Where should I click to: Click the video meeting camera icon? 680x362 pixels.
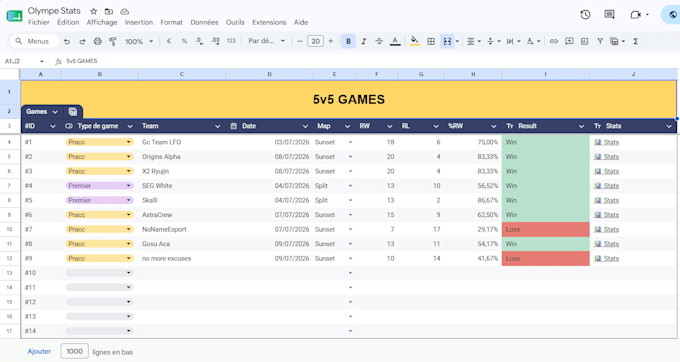tap(635, 15)
